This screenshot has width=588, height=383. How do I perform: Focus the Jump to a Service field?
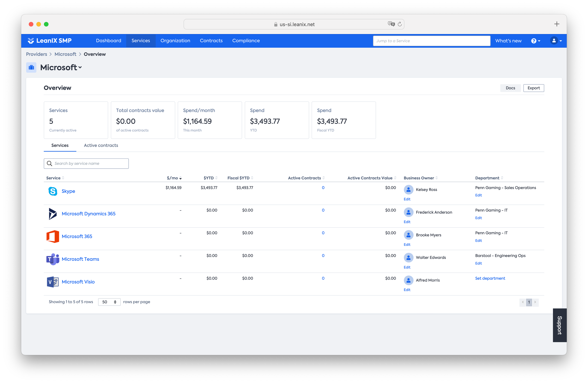click(431, 41)
